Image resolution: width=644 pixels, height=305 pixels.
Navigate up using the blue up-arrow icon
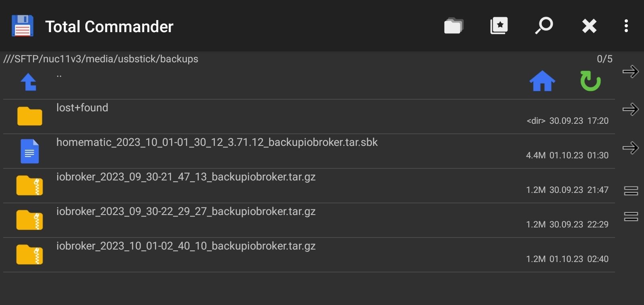tap(29, 82)
